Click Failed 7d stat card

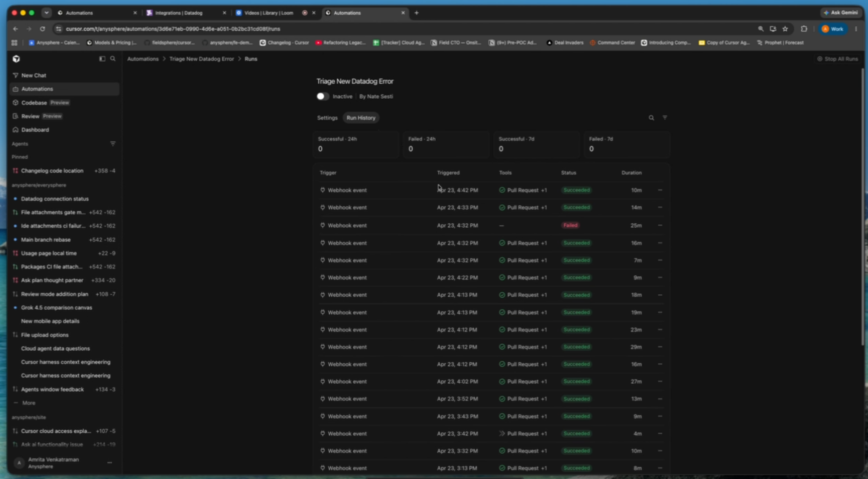627,144
